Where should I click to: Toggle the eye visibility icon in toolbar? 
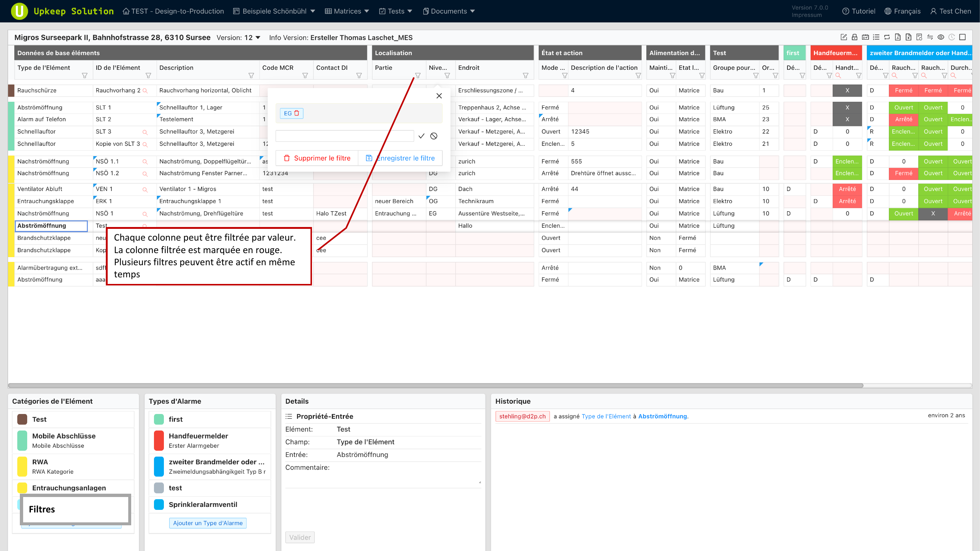tap(941, 37)
